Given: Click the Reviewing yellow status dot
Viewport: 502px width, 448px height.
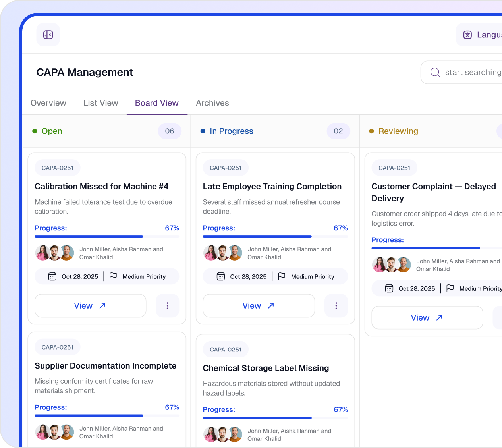Looking at the screenshot, I should pyautogui.click(x=372, y=131).
